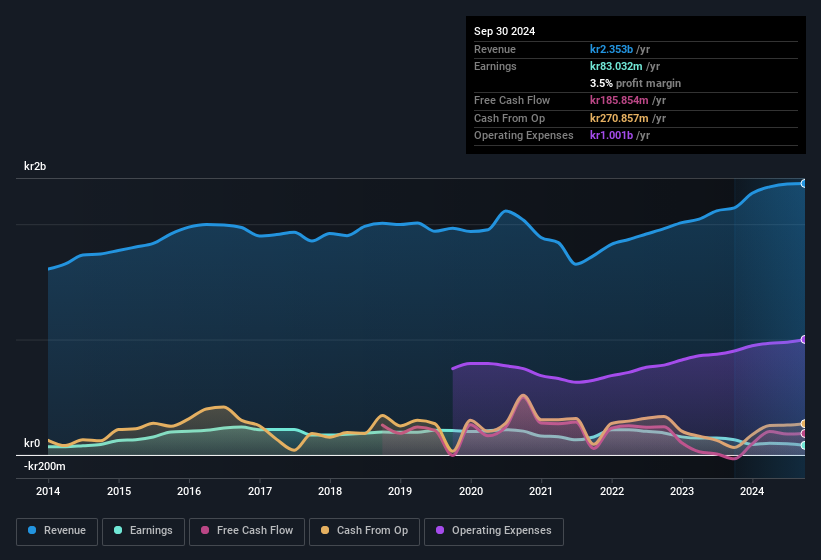The image size is (821, 560).
Task: Click the purple Operating Expenses endpoint marker
Action: [804, 340]
